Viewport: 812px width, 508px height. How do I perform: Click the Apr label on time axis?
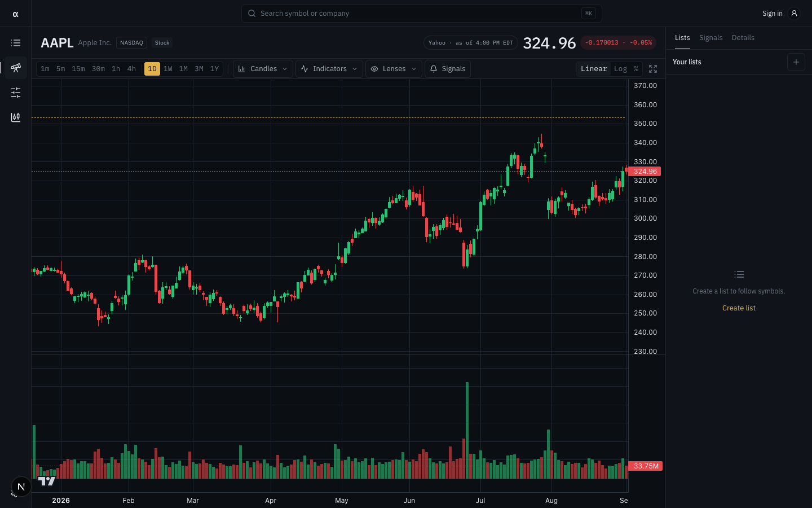[271, 501]
